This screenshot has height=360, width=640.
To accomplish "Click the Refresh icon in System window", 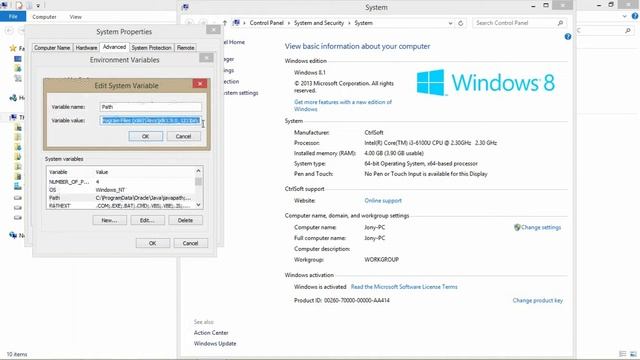I will coord(461,23).
